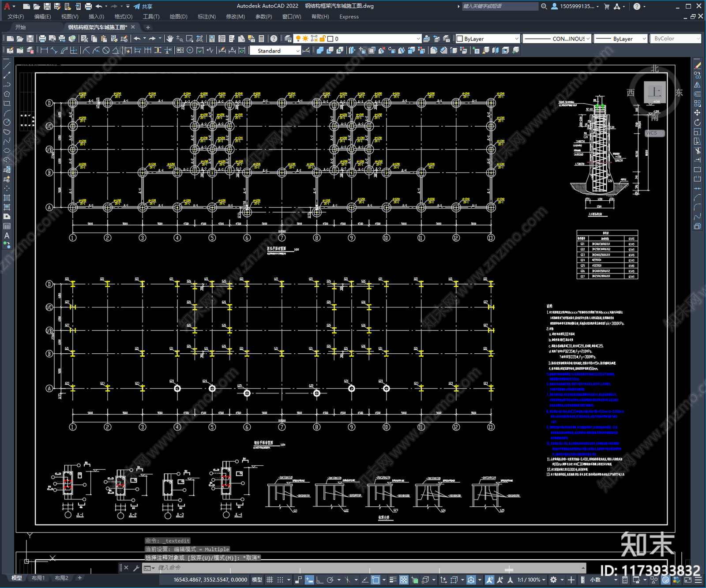Toggle Ortho mode in status bar

(x=319, y=580)
